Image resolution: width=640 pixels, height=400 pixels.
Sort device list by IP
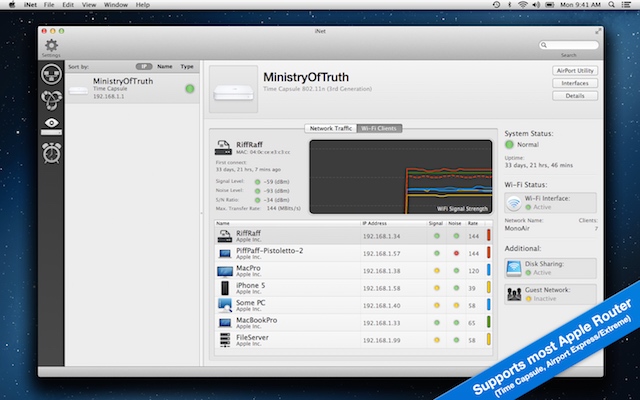tap(145, 66)
